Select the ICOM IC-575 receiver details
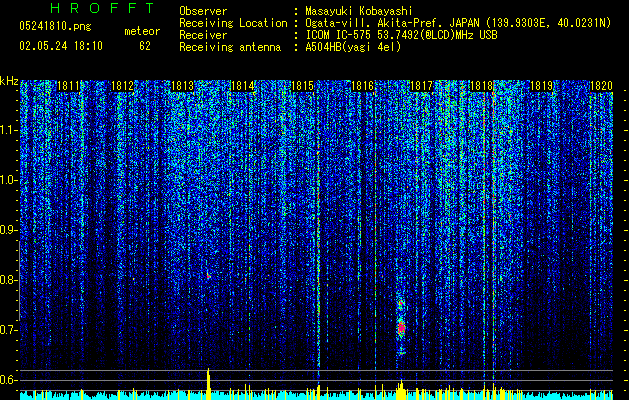 pos(401,35)
